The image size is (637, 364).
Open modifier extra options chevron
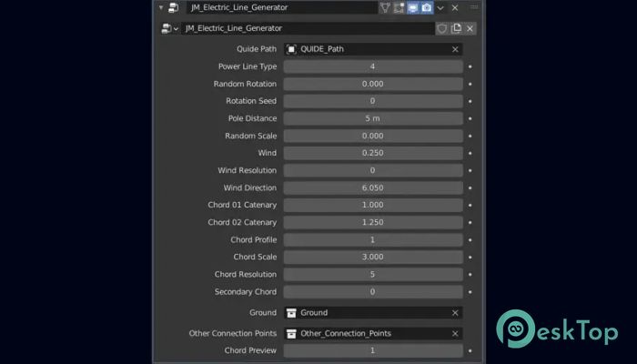(x=440, y=7)
